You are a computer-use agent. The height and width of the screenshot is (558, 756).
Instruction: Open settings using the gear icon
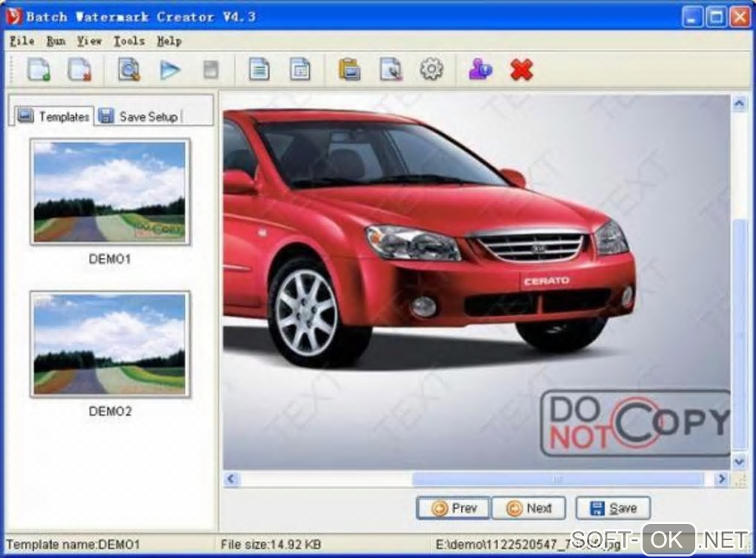pyautogui.click(x=431, y=70)
